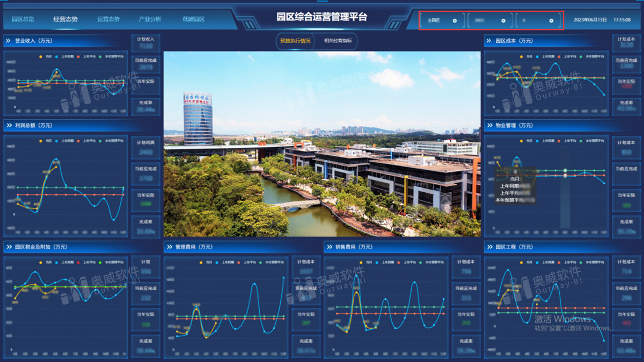The image size is (644, 362).
Task: Open the 园区总览 tab
Action: pos(23,19)
